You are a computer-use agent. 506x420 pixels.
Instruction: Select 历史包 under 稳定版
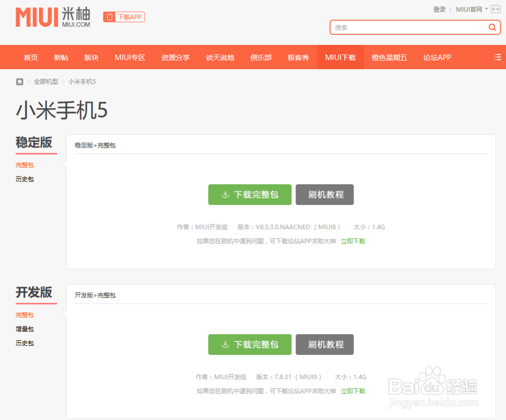[x=24, y=179]
